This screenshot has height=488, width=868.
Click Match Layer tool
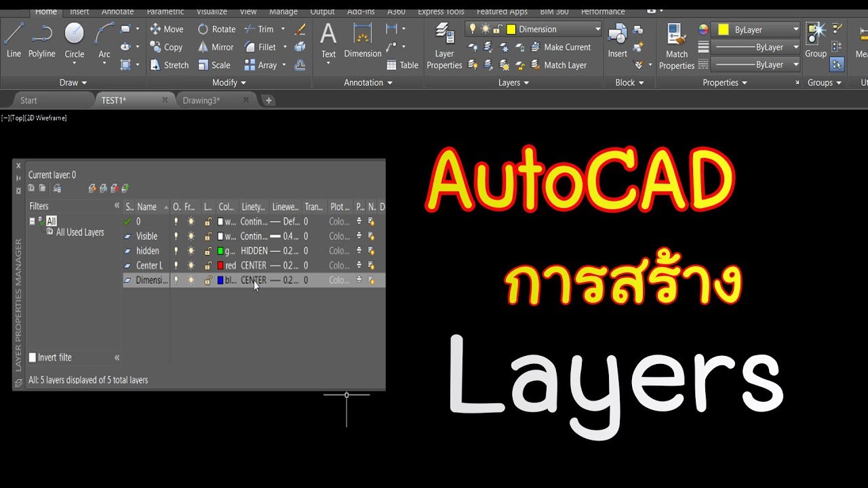click(x=558, y=65)
